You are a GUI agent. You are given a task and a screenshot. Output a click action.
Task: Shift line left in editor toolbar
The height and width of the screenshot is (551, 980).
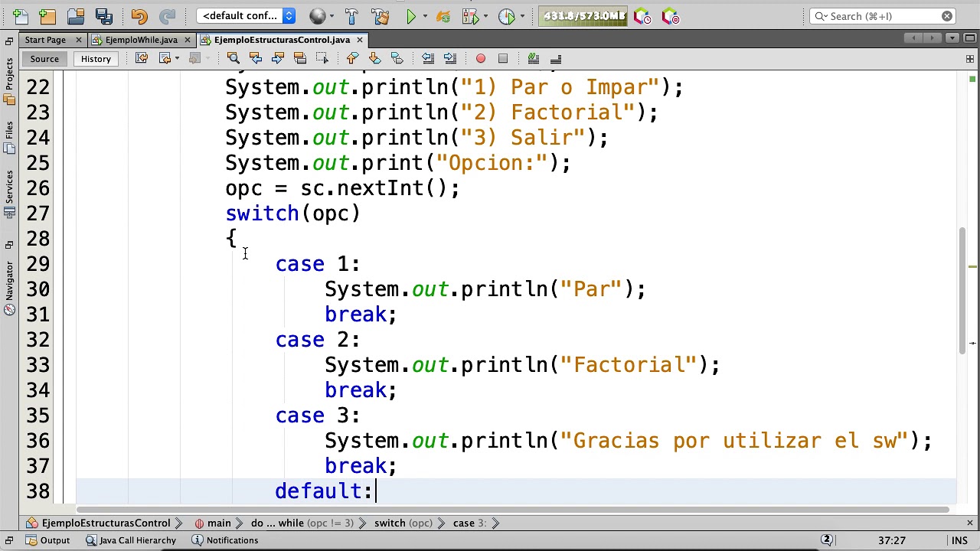click(x=427, y=59)
